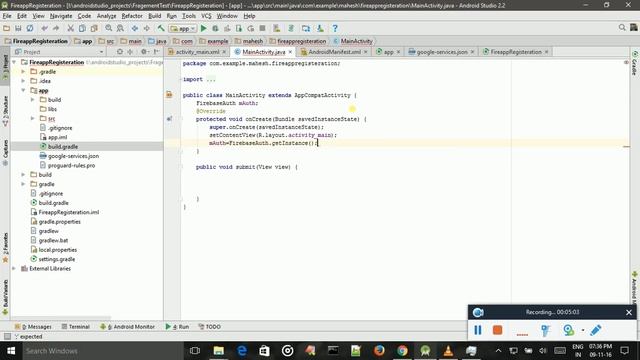Click the Stop square toolbar icon
Screen dimensions: 640x360
pyautogui.click(x=262, y=28)
